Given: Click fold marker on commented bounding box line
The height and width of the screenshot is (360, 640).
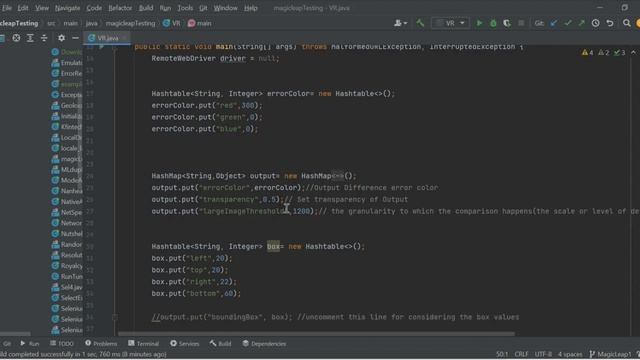Looking at the screenshot, I should coord(115,317).
